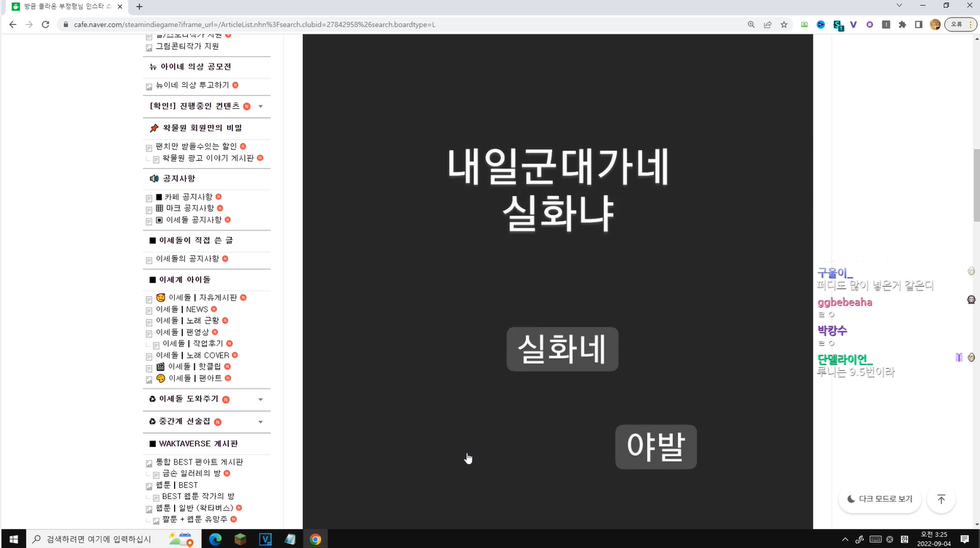Open 이세돌 공지사항 board in the 공지사항 group

(x=189, y=219)
